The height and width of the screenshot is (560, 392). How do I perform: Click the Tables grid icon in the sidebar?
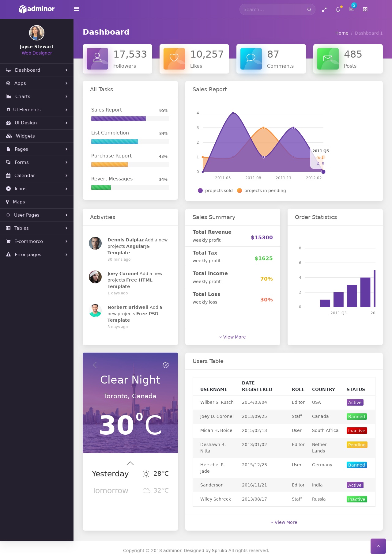coord(8,228)
